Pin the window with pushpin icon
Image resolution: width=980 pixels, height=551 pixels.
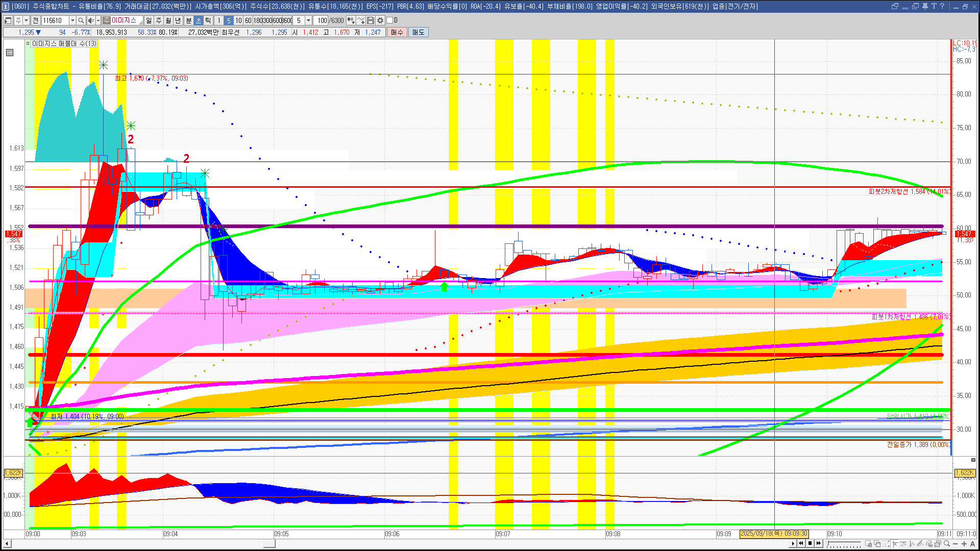coord(925,6)
